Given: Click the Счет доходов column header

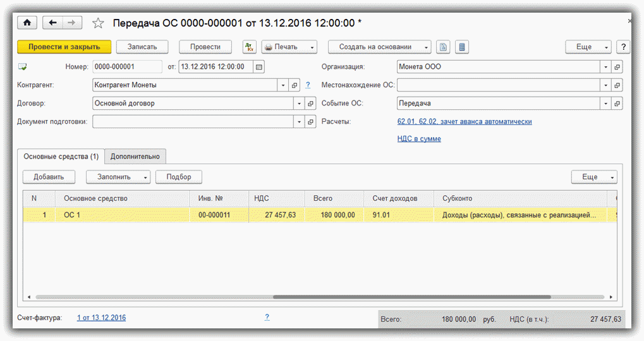Looking at the screenshot, I should pos(399,199).
